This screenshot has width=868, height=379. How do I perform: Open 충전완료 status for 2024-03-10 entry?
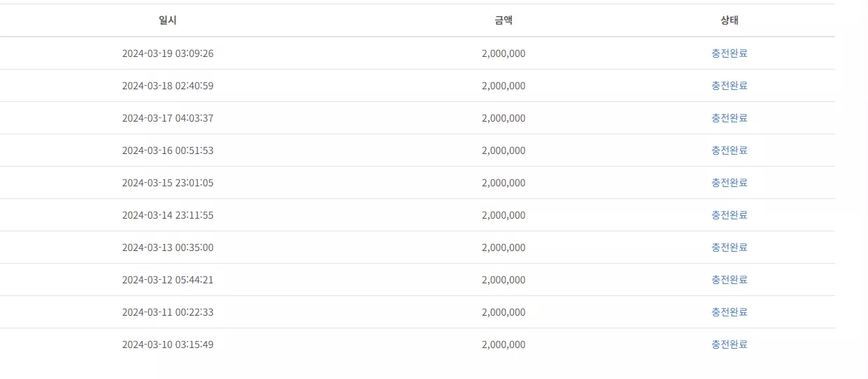(x=730, y=345)
